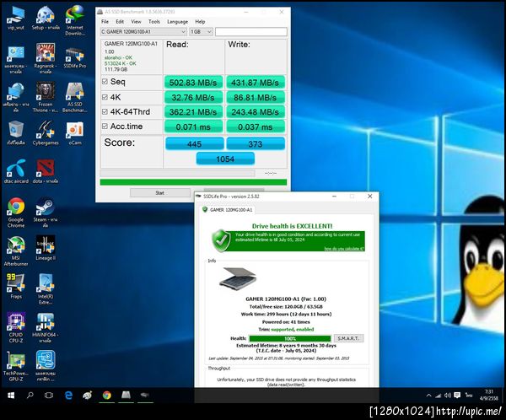Uncheck the 4K benchmark checkbox
This screenshot has height=420, width=506.
click(105, 97)
